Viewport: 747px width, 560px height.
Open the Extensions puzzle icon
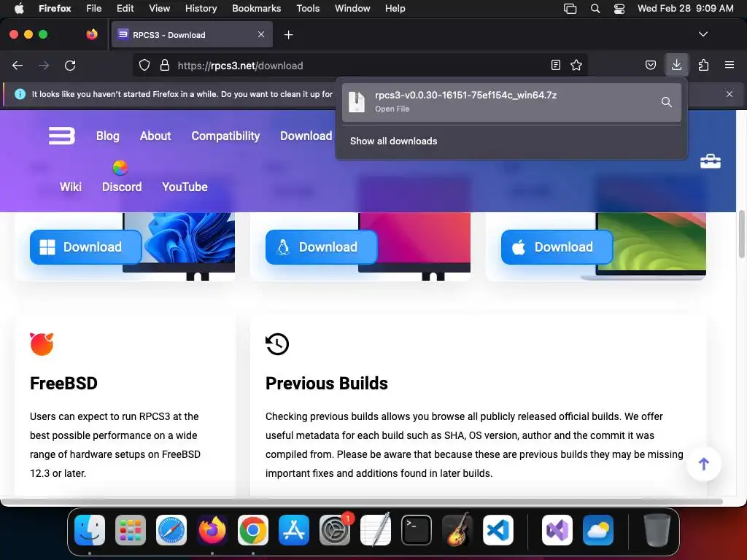click(703, 65)
